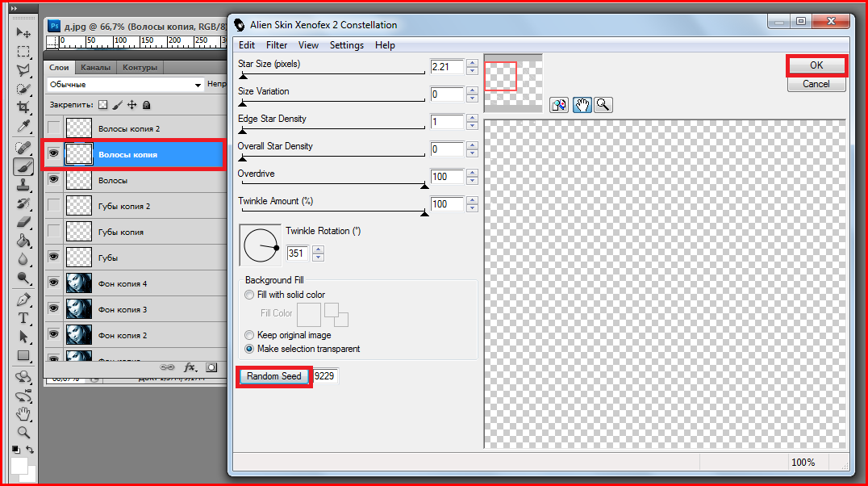The width and height of the screenshot is (868, 486).
Task: Select the Move tool in Photoshop toolbar
Action: pos(23,32)
